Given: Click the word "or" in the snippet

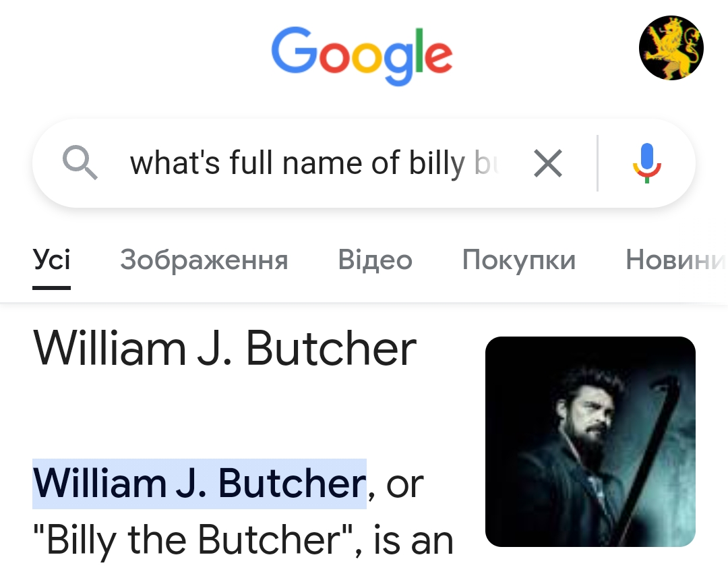Looking at the screenshot, I should pyautogui.click(x=405, y=484).
